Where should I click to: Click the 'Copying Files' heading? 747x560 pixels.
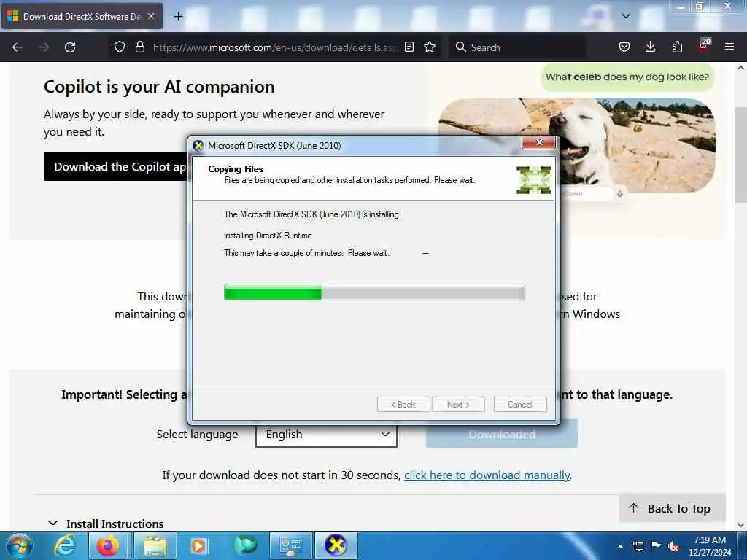[236, 169]
